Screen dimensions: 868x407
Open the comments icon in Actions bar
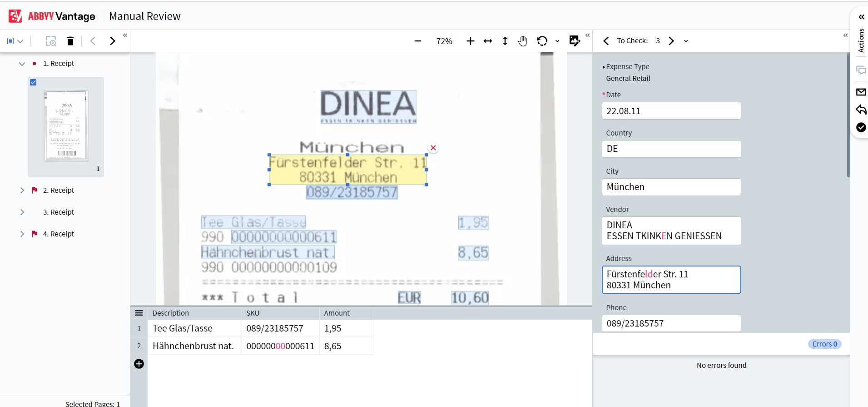pos(861,70)
